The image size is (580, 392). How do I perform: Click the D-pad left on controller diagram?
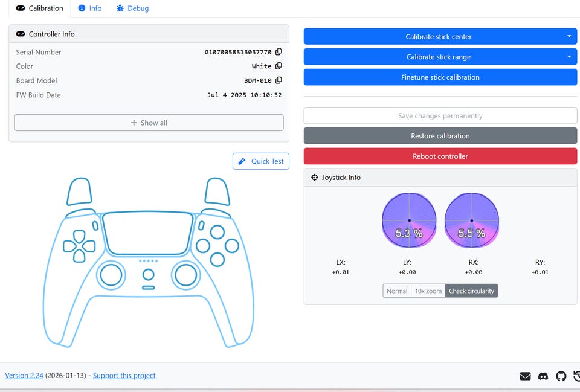[x=69, y=246]
